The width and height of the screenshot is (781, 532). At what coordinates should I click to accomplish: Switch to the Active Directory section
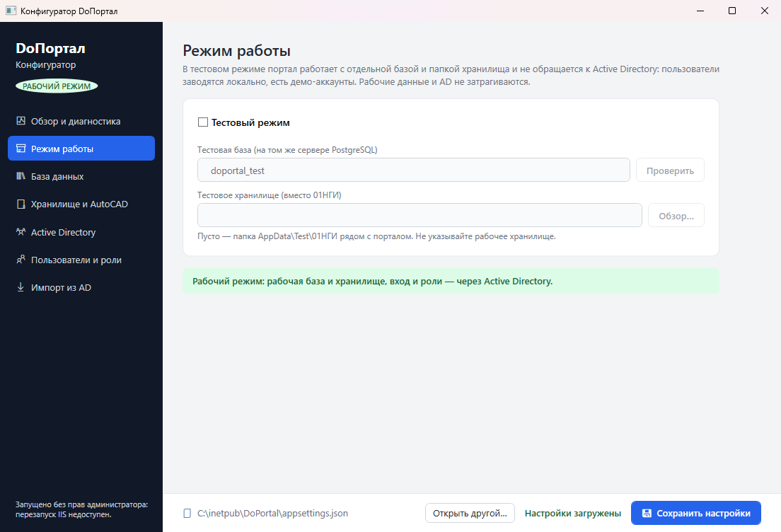81,232
